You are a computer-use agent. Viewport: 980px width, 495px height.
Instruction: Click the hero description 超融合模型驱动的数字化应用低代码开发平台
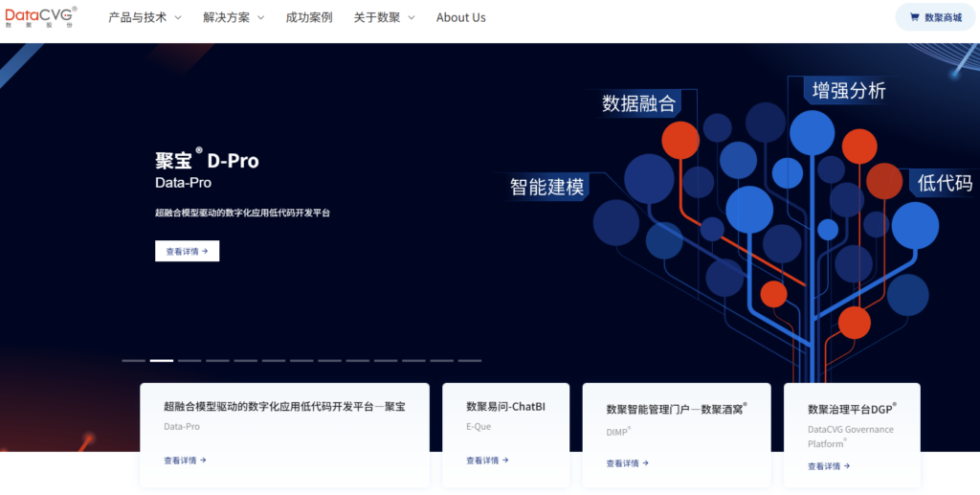click(242, 213)
